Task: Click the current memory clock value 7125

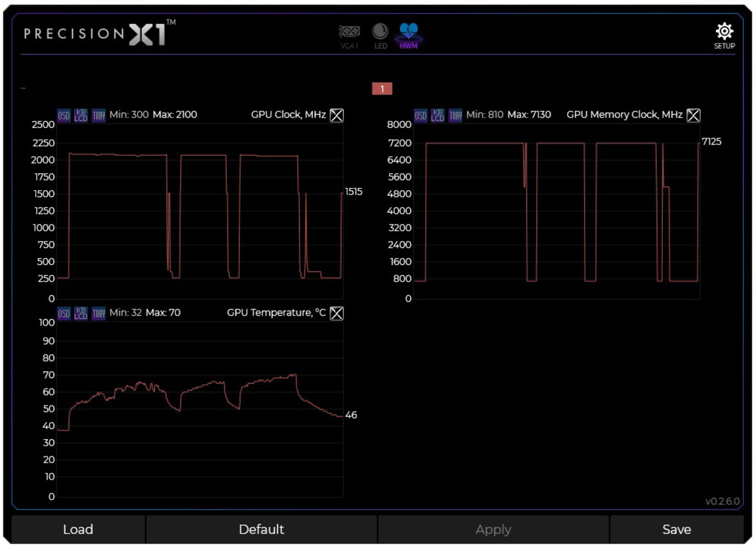Action: point(711,142)
